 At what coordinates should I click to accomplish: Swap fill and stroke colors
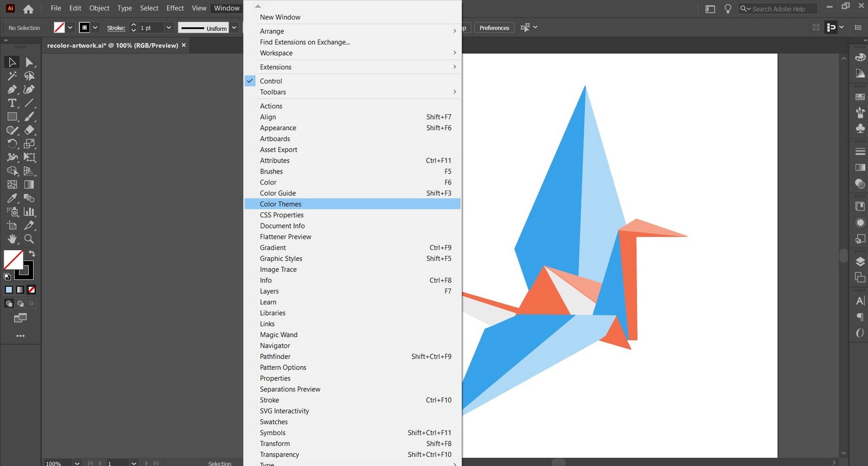[x=32, y=254]
